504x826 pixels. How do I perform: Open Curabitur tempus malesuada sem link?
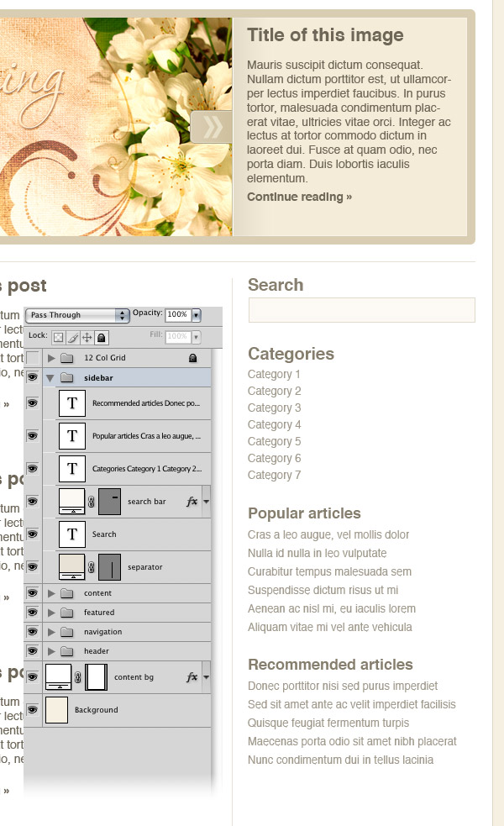(329, 571)
